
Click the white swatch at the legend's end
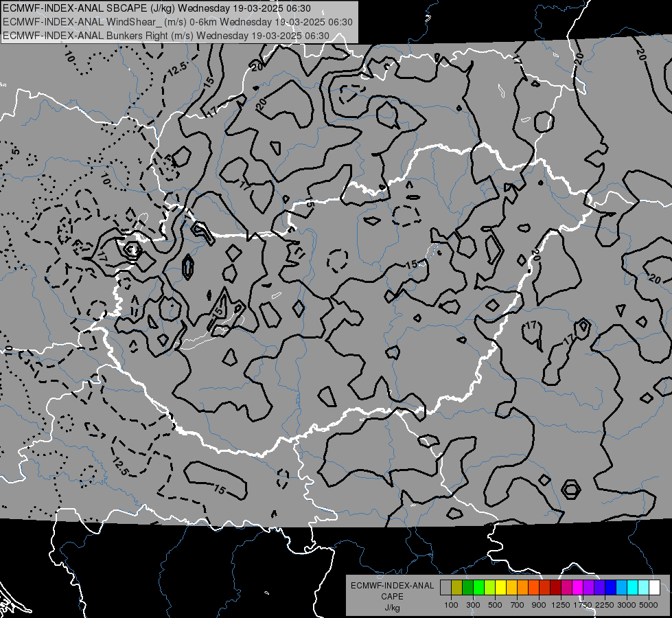tap(655, 587)
